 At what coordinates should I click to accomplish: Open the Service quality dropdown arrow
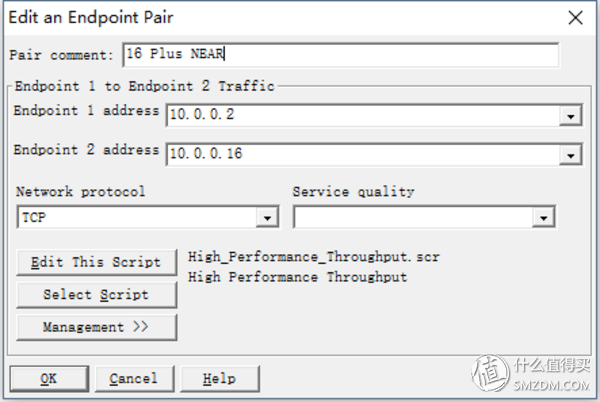543,218
